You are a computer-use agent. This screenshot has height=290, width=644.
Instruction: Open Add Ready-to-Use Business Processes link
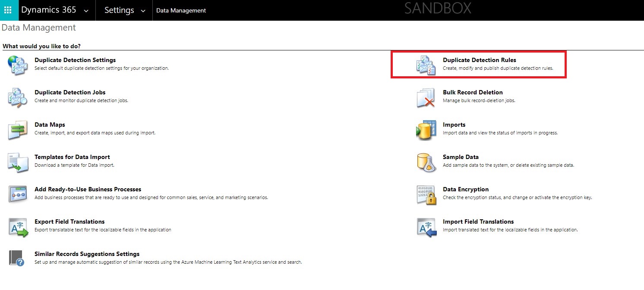pos(88,189)
